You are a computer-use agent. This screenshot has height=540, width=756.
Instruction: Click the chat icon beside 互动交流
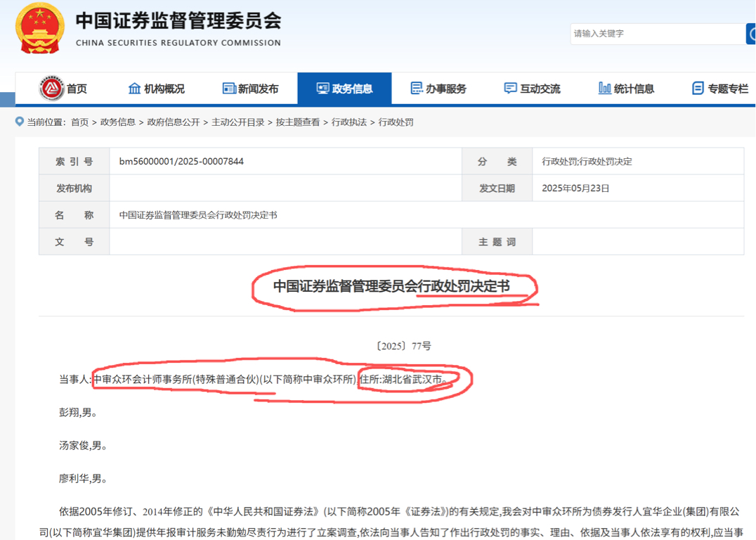[x=510, y=89]
